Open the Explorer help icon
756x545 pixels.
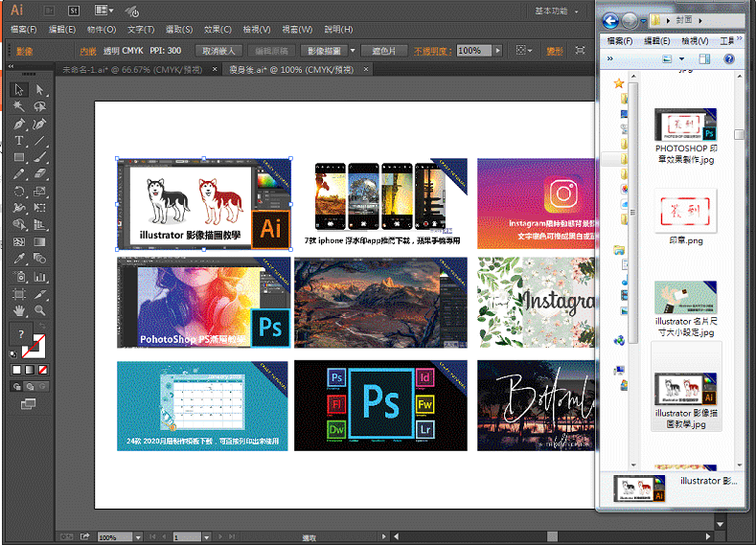729,58
